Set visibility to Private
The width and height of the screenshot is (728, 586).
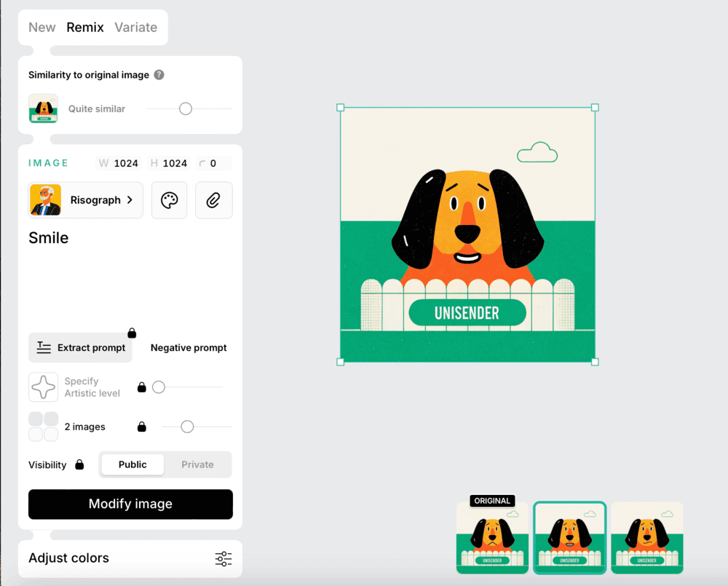[197, 464]
